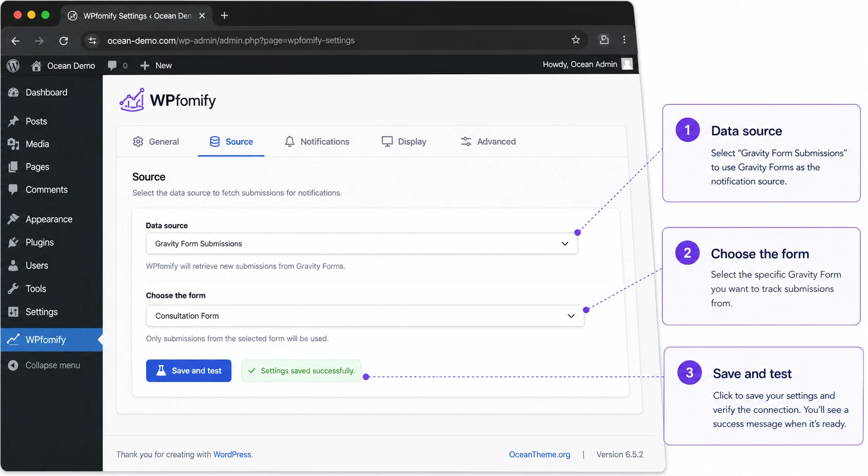Switch to the Source tab
Screen dimensions: 868x476
click(x=231, y=141)
